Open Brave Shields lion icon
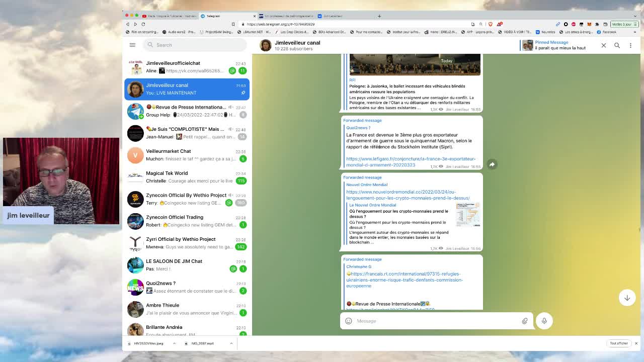Viewport: 644px width, 362px height. coord(491,24)
